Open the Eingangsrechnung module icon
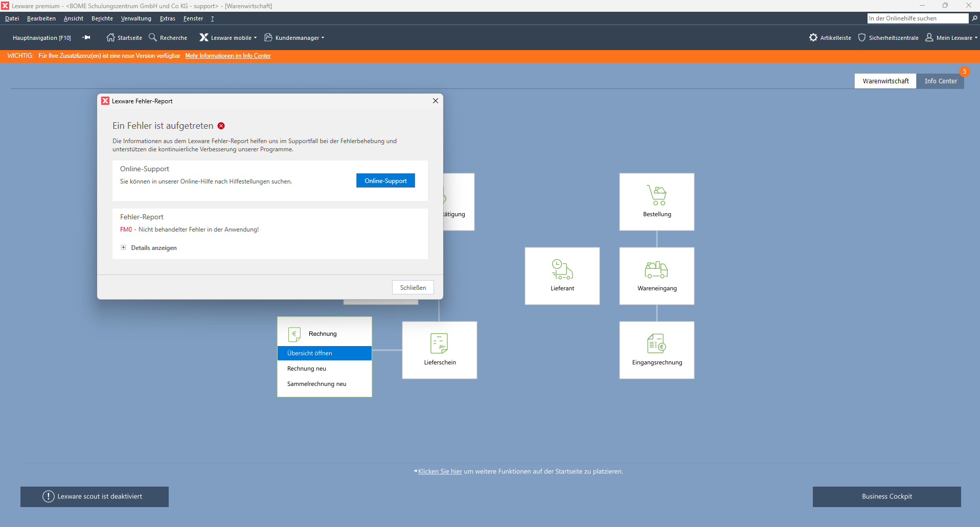This screenshot has width=980, height=527. [656, 350]
